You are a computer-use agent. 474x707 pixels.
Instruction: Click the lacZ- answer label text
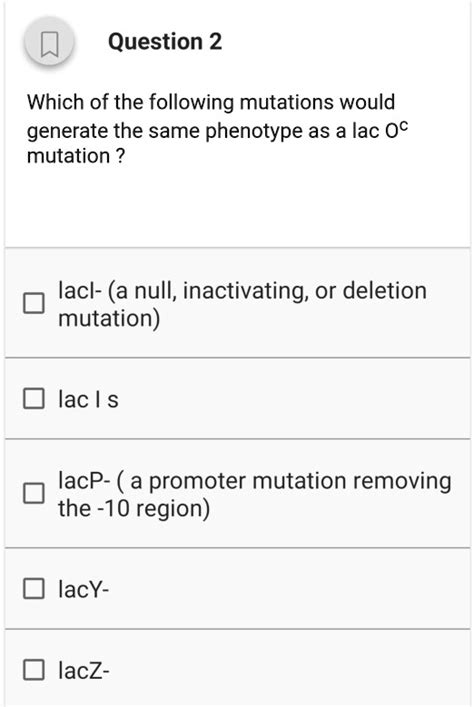click(x=83, y=670)
